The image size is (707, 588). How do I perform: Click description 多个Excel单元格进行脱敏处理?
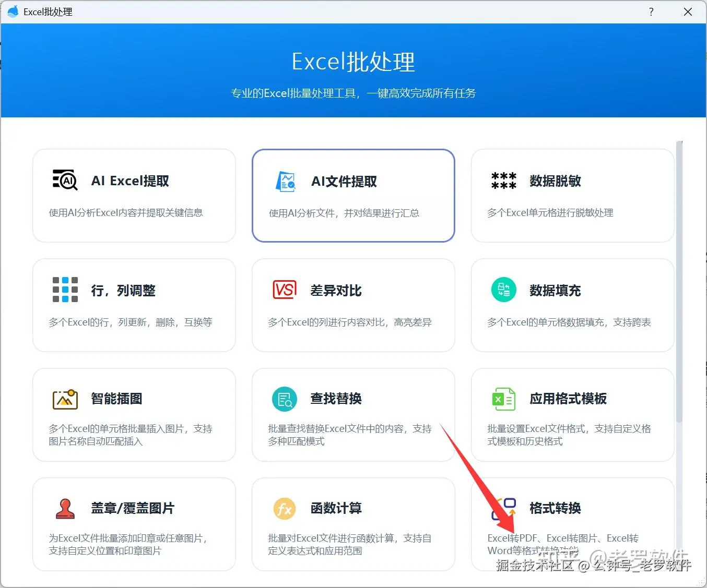[550, 212]
